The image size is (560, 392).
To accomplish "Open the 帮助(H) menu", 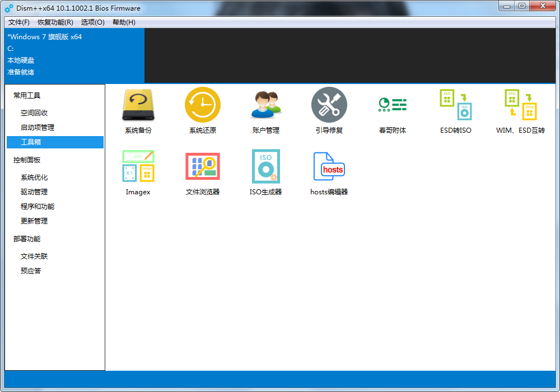I will pyautogui.click(x=123, y=22).
